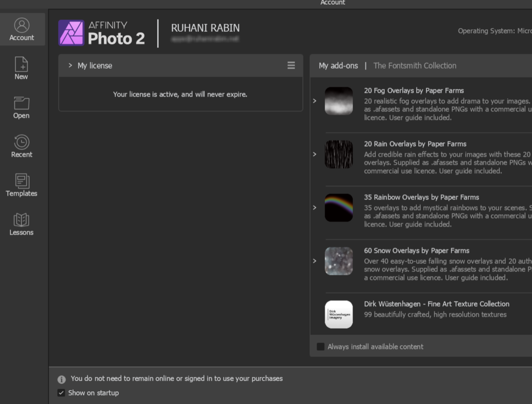Click the RUHANI RABIN account name
Image resolution: width=532 pixels, height=404 pixels.
pyautogui.click(x=205, y=28)
